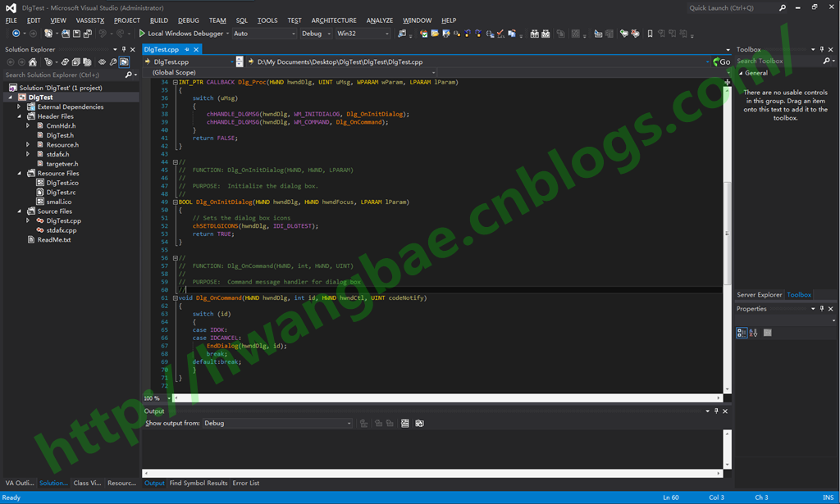Collapse the Header Files folder
The height and width of the screenshot is (504, 840).
click(19, 116)
